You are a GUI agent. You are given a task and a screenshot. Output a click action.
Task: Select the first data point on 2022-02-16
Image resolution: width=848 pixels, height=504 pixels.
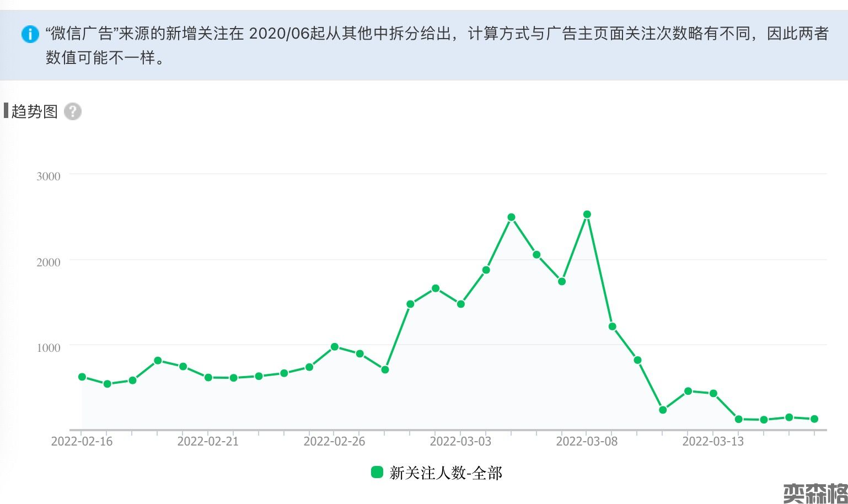pos(82,377)
